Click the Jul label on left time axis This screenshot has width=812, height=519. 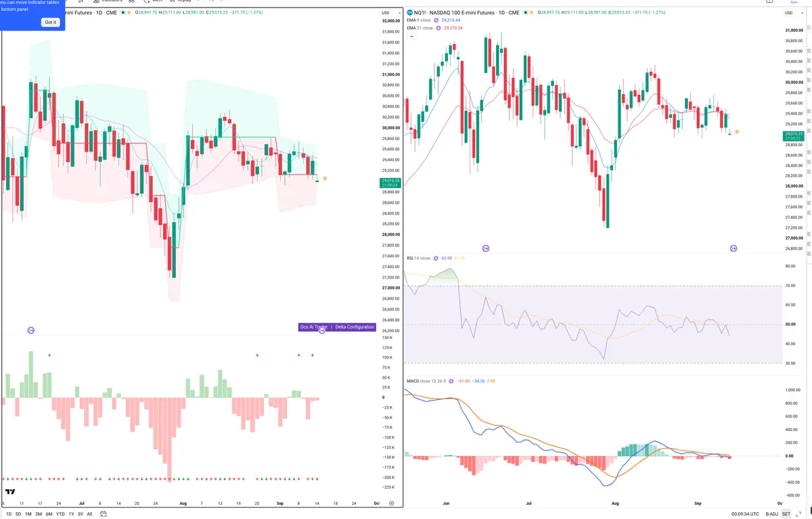(x=82, y=503)
